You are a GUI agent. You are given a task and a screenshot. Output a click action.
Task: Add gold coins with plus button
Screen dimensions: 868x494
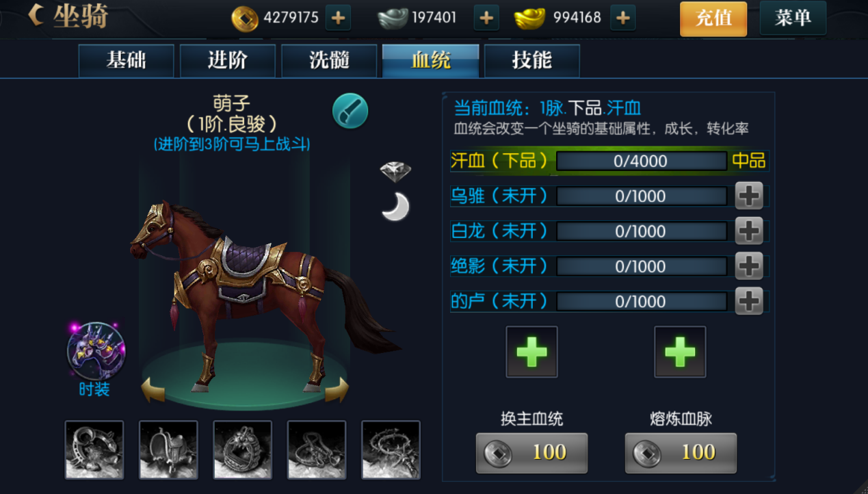(x=338, y=18)
